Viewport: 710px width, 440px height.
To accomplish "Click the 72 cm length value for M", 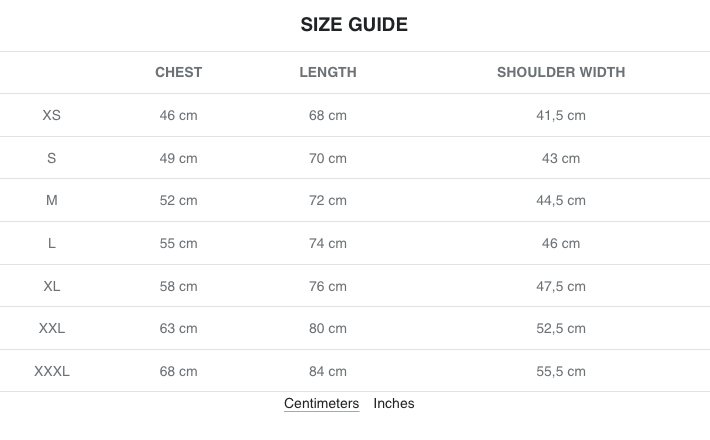I will 328,200.
